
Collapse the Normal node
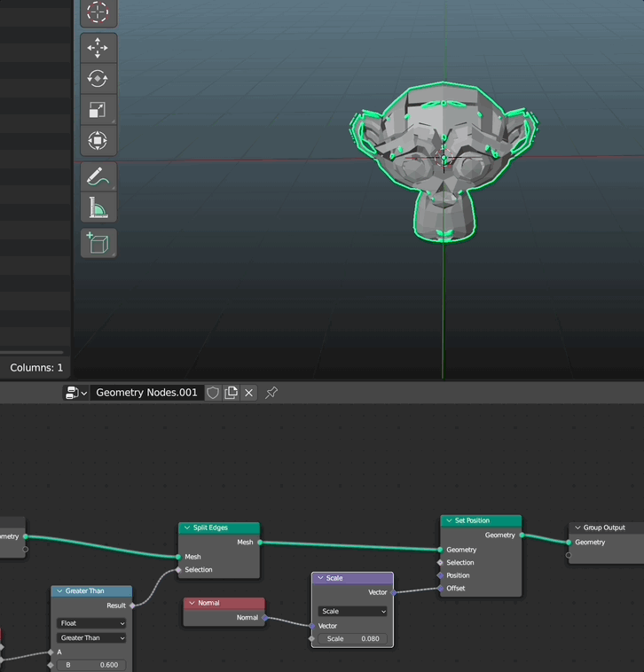[192, 603]
